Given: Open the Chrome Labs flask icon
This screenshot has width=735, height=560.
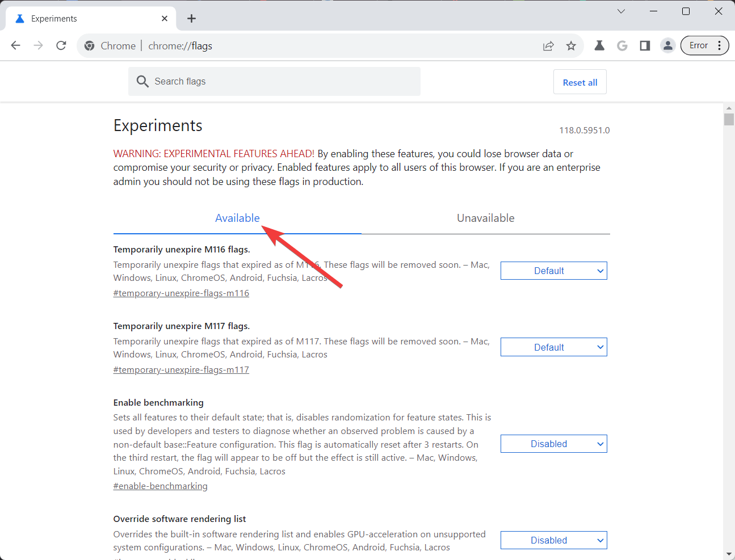Looking at the screenshot, I should [599, 45].
